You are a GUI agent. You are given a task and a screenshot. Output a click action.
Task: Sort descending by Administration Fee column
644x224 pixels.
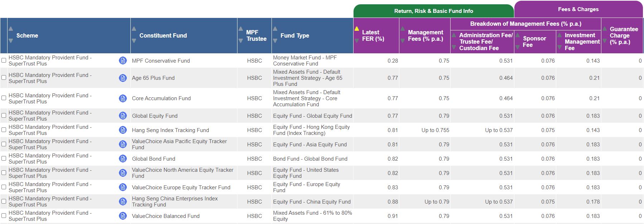click(454, 47)
